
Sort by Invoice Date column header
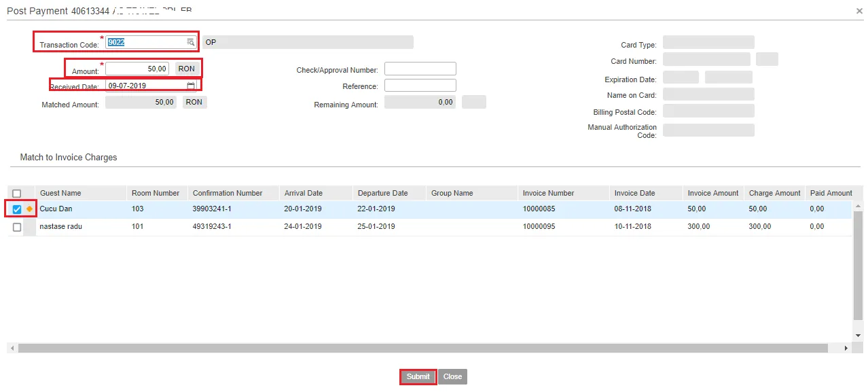tap(646, 193)
